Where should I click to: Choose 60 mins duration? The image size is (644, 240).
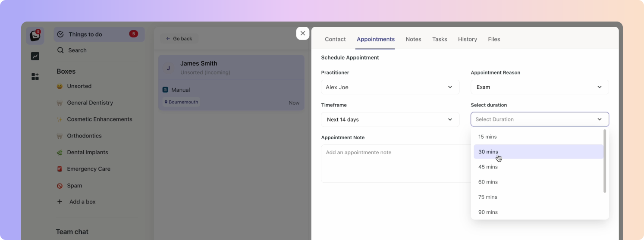(x=538, y=182)
